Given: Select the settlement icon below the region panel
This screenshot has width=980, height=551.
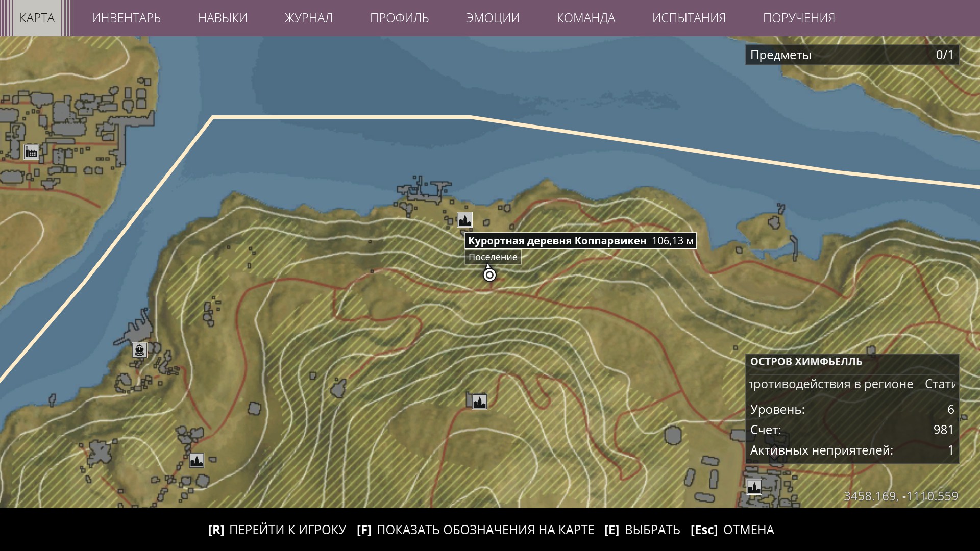Looking at the screenshot, I should click(754, 487).
